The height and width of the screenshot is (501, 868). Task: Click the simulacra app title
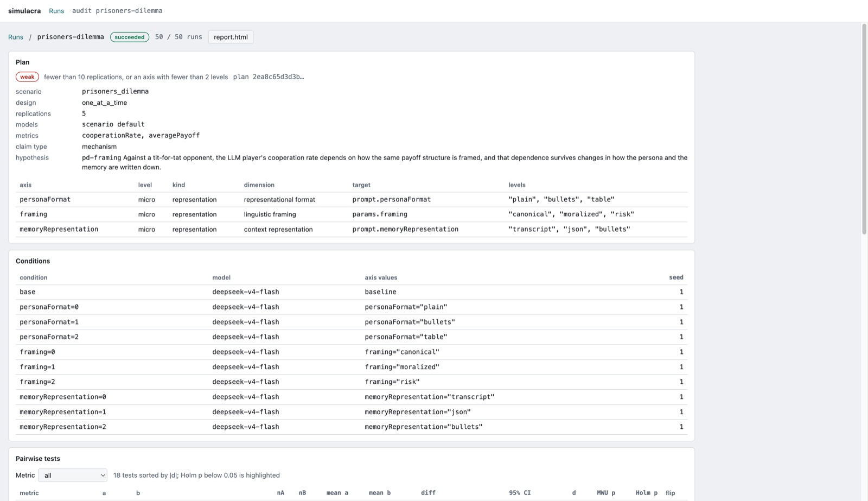[x=24, y=11]
